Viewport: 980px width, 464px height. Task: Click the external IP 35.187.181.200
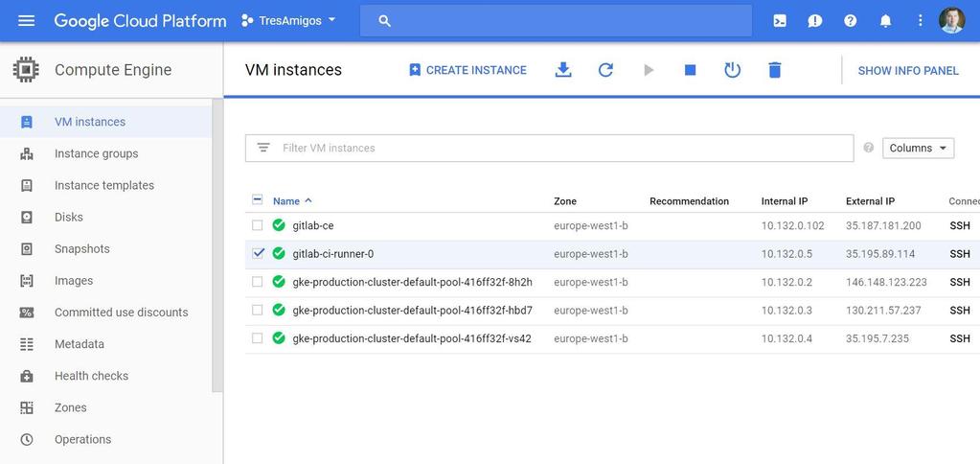pyautogui.click(x=883, y=225)
